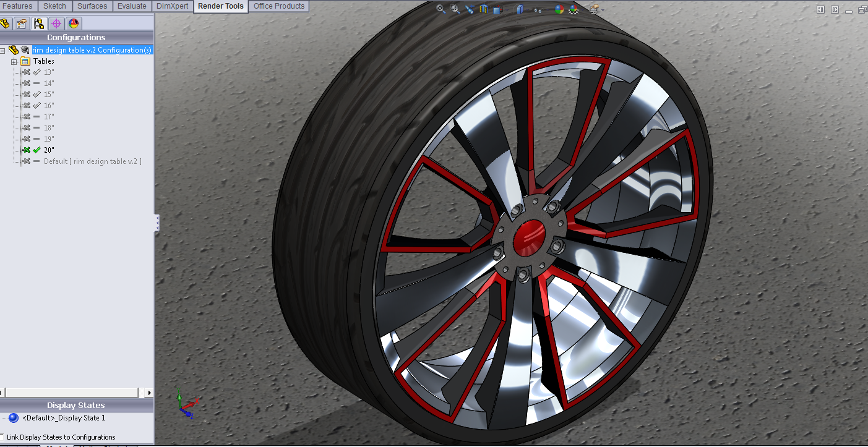Open the DimXpert tab

click(172, 6)
